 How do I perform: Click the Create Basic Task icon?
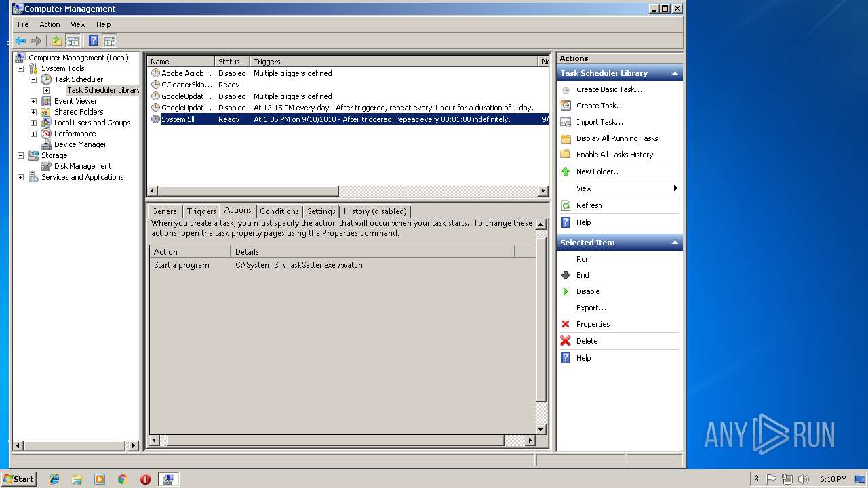click(x=566, y=89)
